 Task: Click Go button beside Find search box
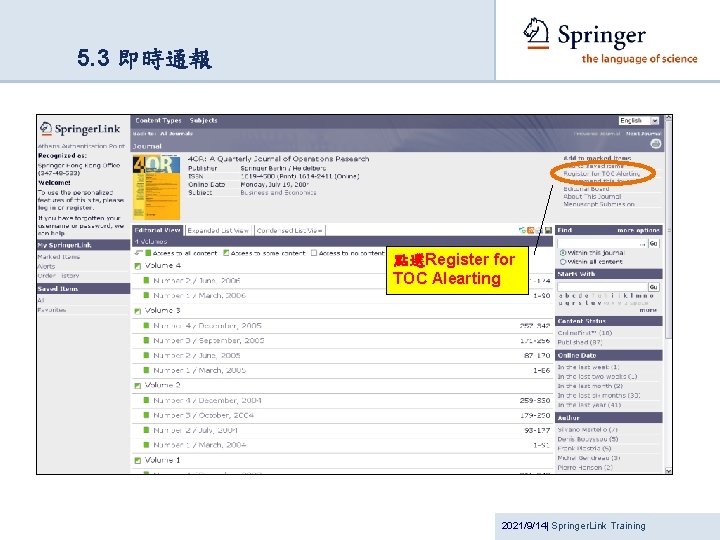(653, 243)
